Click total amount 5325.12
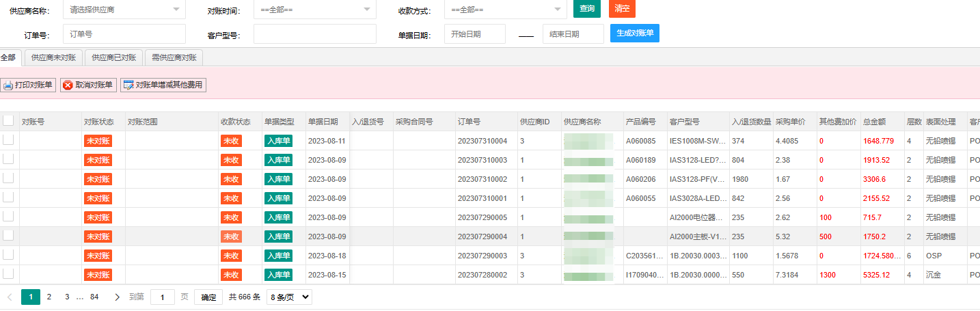The image size is (980, 311). (x=876, y=275)
